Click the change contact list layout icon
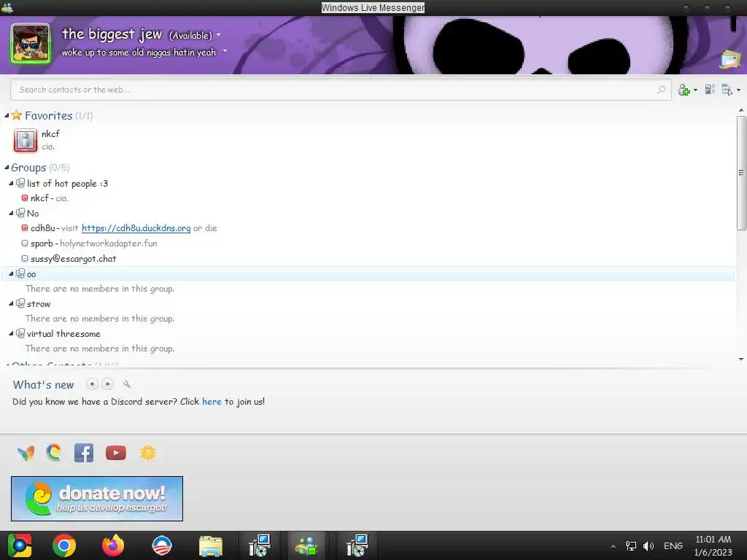Image resolution: width=747 pixels, height=560 pixels. point(710,90)
